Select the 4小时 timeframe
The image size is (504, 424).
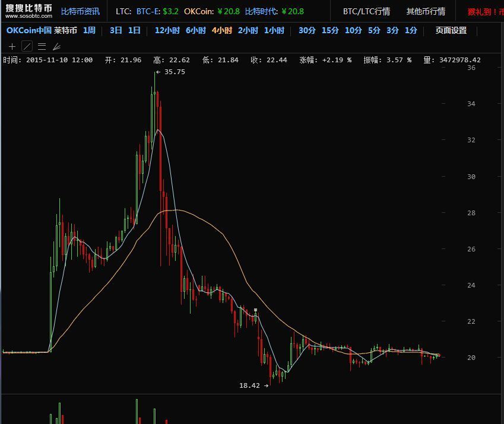point(222,30)
